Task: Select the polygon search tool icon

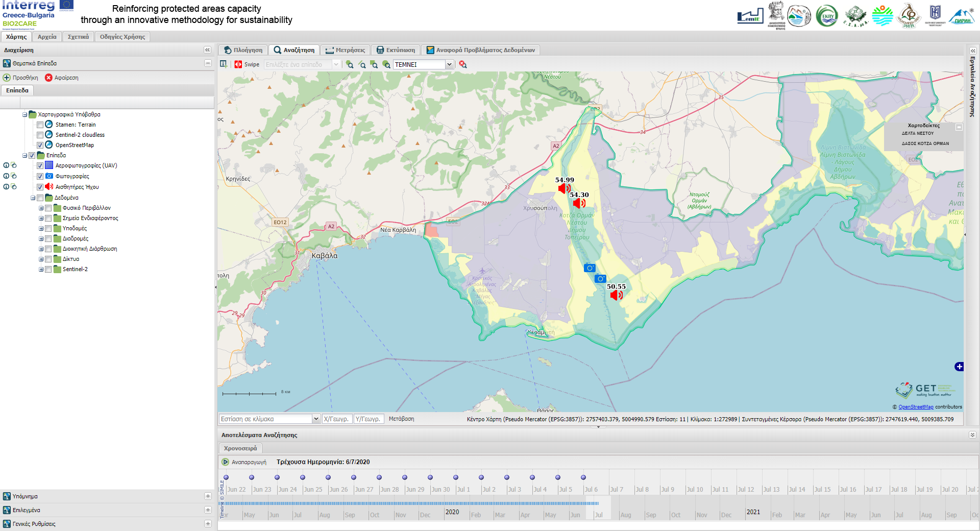Action: coord(350,64)
